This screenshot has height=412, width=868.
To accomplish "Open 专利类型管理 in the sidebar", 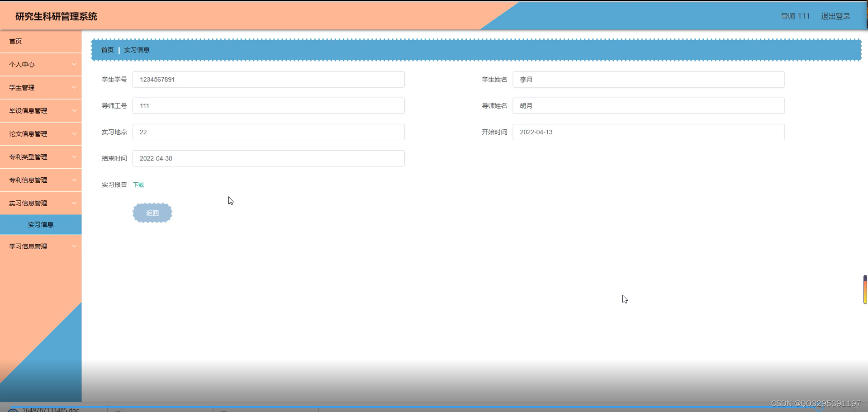I will coord(41,157).
